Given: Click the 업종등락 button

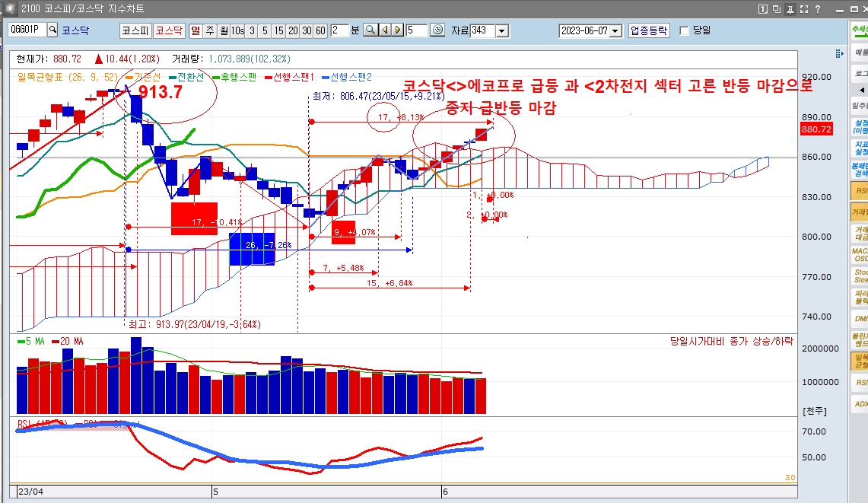Looking at the screenshot, I should click(649, 30).
